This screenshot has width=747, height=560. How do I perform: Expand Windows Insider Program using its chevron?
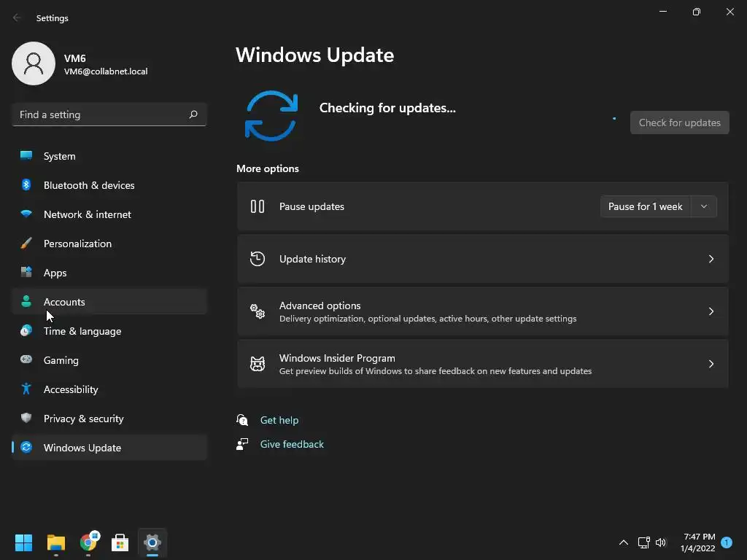(x=711, y=364)
